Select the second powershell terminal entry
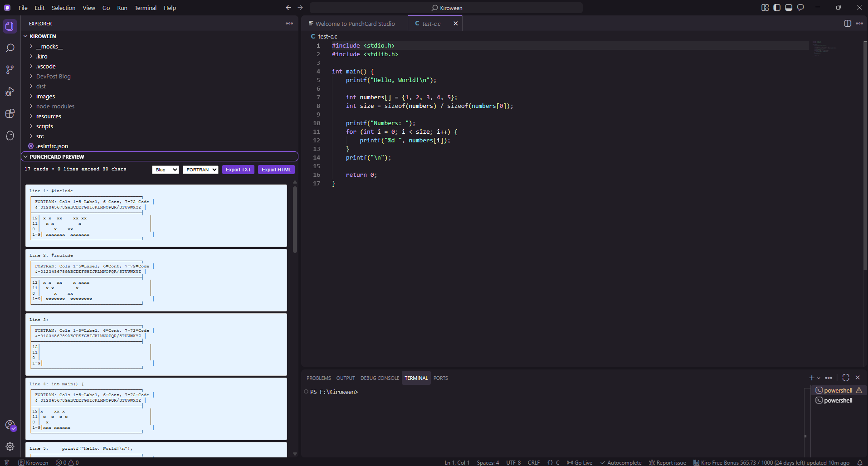The height and width of the screenshot is (466, 868). coord(839,400)
